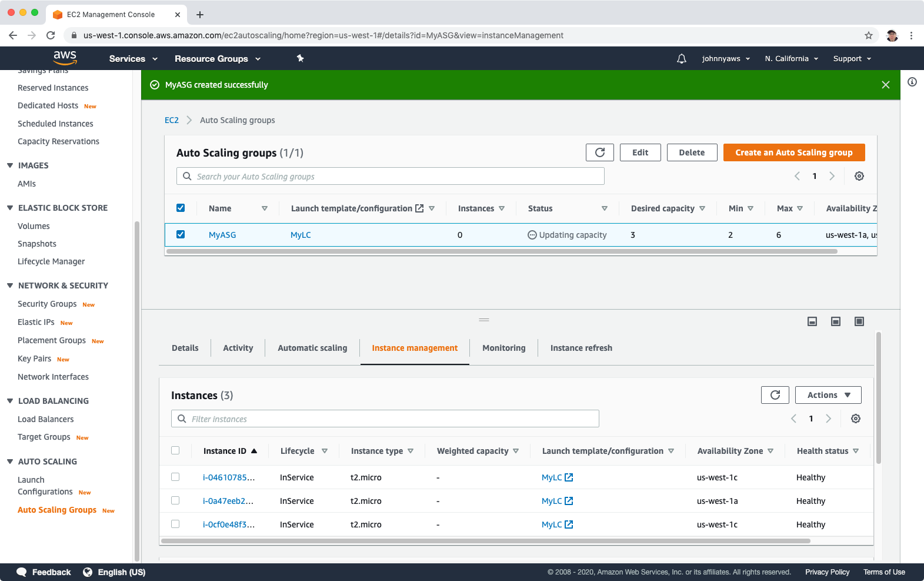Switch to the Activity tab
The height and width of the screenshot is (581, 924).
(238, 348)
